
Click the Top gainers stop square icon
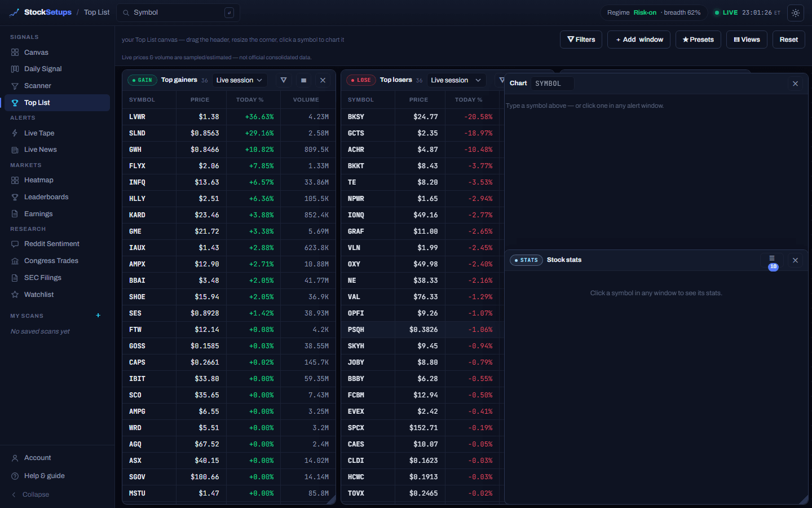[303, 80]
